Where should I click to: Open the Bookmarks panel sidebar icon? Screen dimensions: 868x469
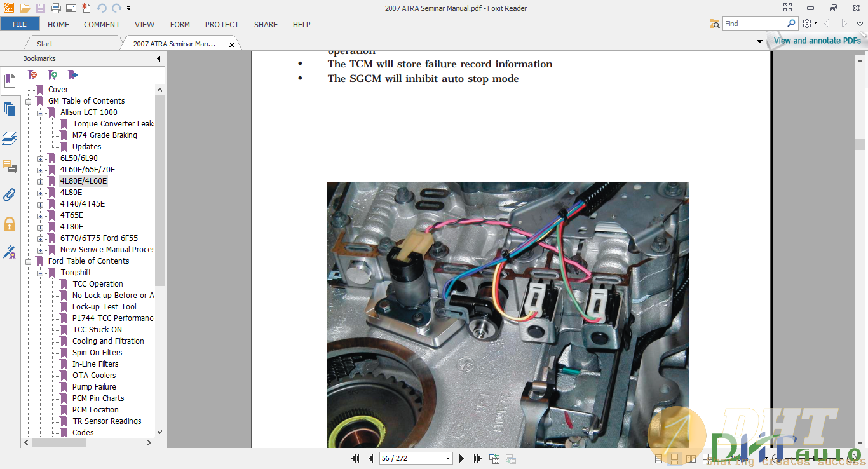tap(10, 81)
